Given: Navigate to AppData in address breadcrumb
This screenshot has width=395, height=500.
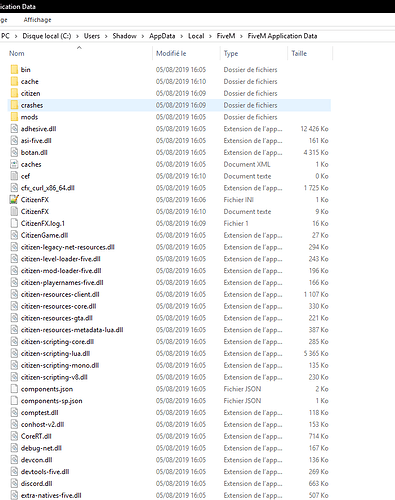Looking at the screenshot, I should click(x=162, y=36).
